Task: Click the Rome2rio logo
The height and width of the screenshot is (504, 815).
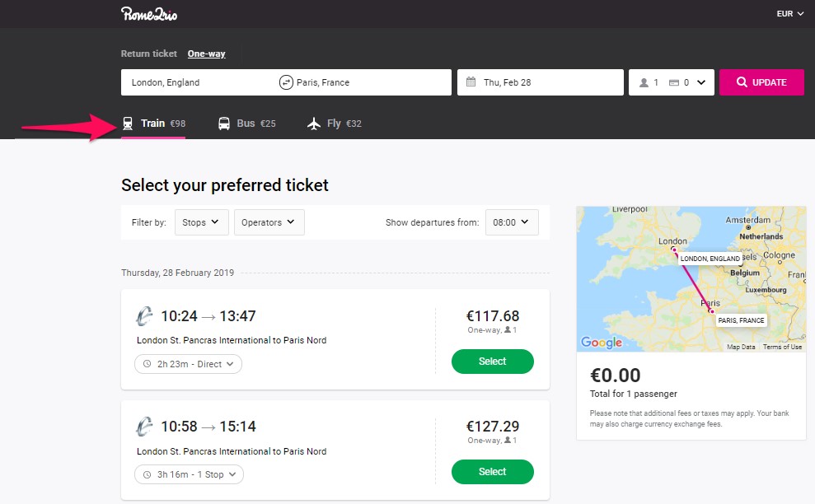Action: click(149, 14)
